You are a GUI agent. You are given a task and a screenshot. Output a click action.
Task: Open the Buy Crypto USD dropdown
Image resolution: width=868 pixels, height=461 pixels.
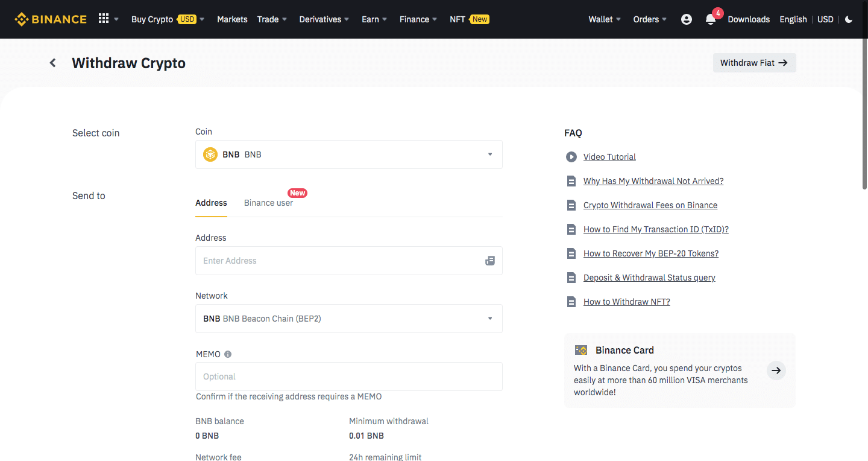[x=168, y=19]
